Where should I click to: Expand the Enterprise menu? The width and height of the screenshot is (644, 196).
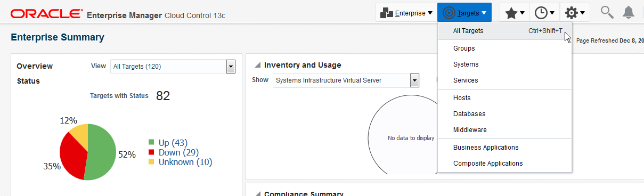406,12
